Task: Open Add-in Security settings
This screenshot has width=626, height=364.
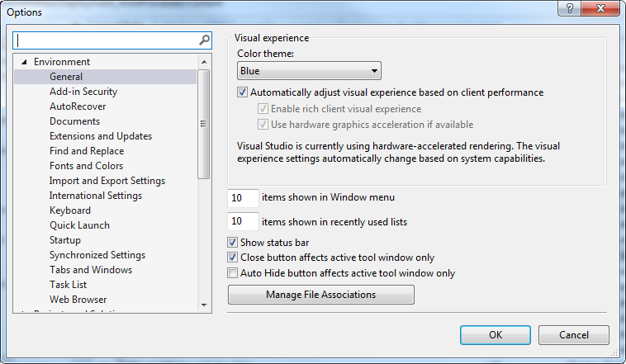Action: coord(83,92)
